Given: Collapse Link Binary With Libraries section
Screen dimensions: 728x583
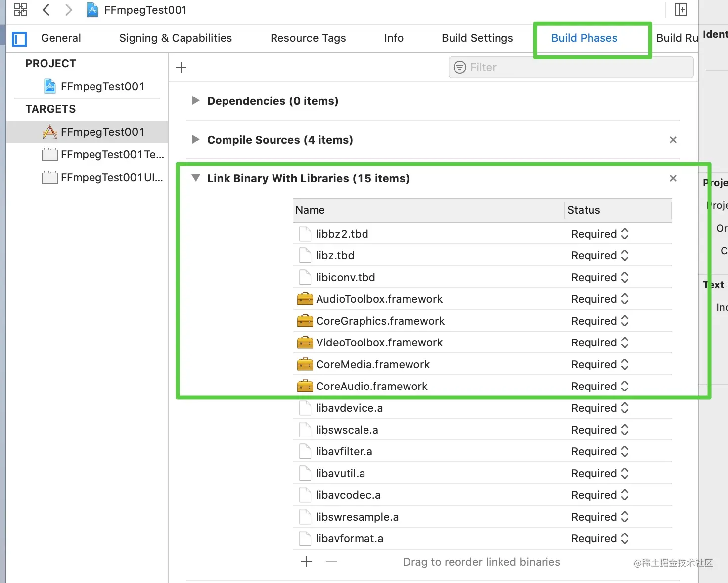Looking at the screenshot, I should point(196,178).
